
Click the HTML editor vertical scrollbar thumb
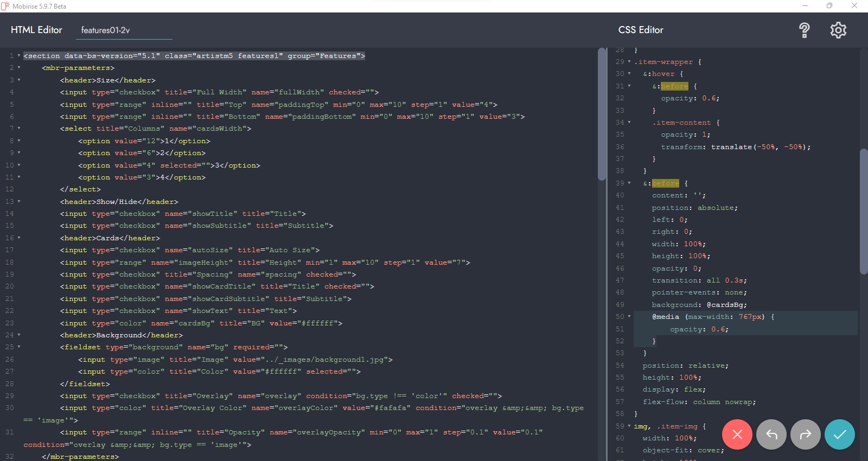(x=601, y=114)
